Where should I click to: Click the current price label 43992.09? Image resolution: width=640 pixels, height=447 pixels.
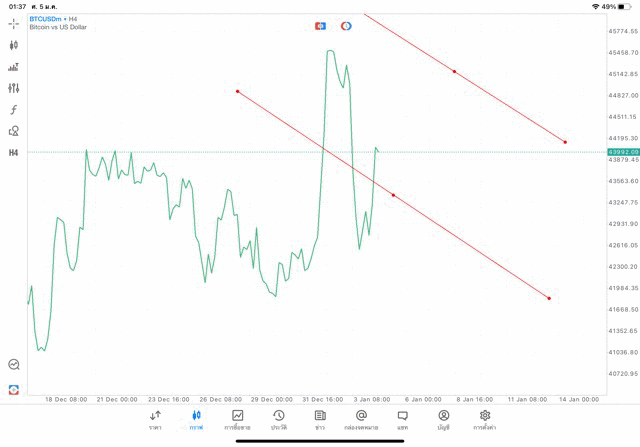tap(622, 152)
